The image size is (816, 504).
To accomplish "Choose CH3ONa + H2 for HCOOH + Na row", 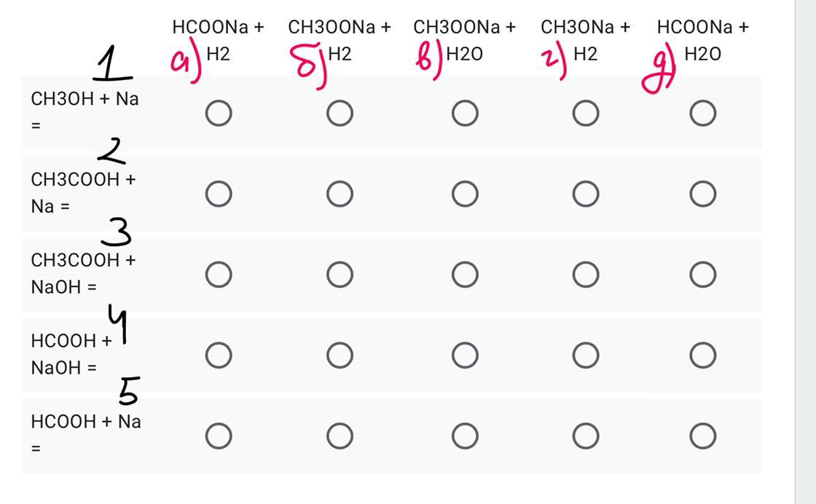I will 586,436.
